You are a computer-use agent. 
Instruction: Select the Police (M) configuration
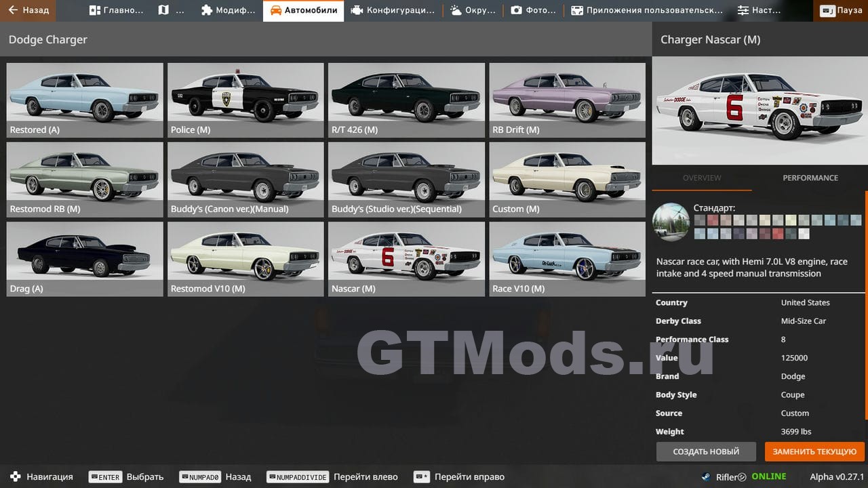[245, 100]
